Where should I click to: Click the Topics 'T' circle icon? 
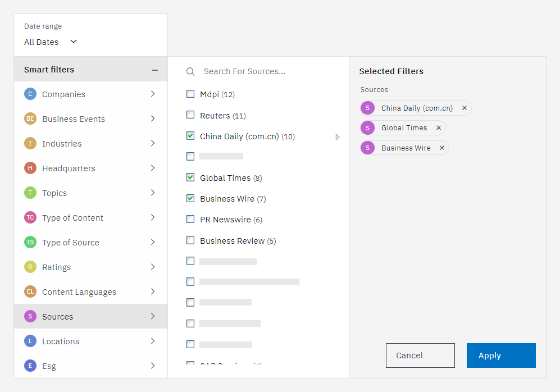[30, 193]
